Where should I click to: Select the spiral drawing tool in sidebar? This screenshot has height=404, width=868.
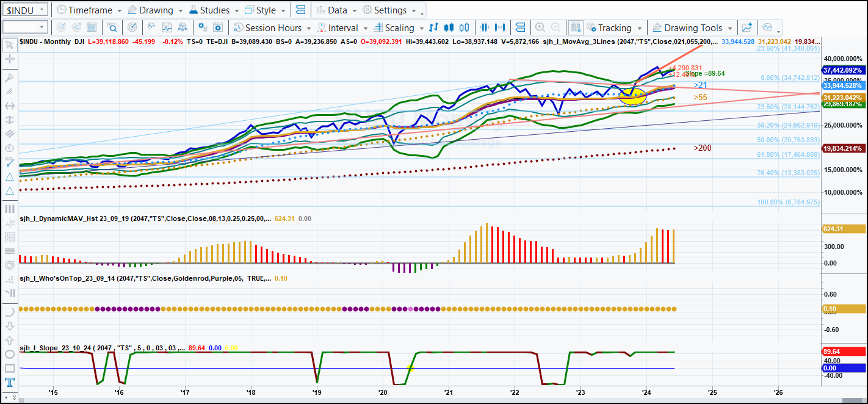[x=9, y=265]
